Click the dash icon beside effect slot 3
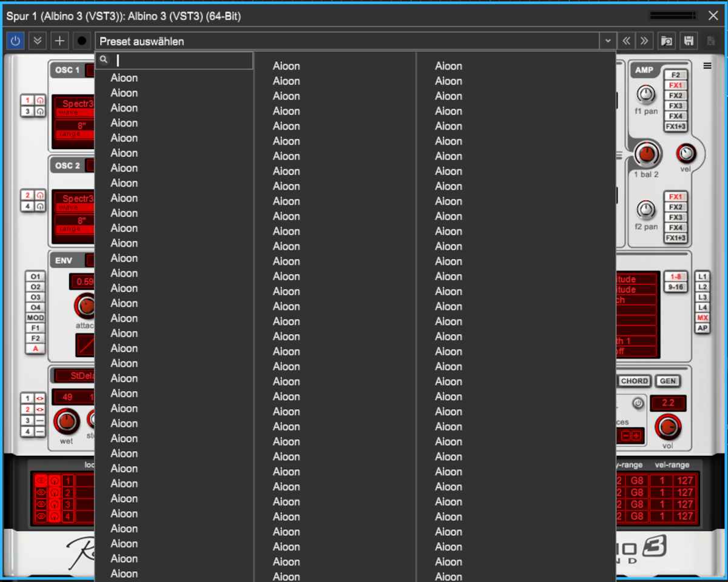The width and height of the screenshot is (728, 582). [40, 421]
